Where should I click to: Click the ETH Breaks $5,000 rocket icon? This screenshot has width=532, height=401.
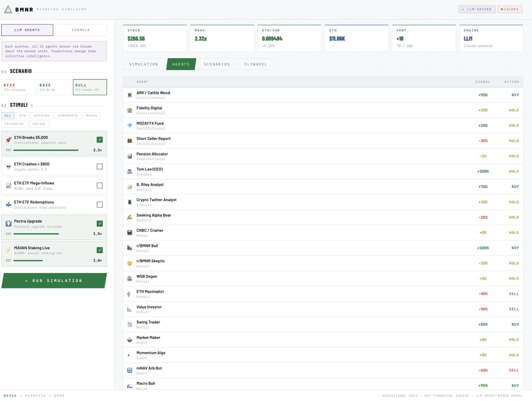coord(8,140)
